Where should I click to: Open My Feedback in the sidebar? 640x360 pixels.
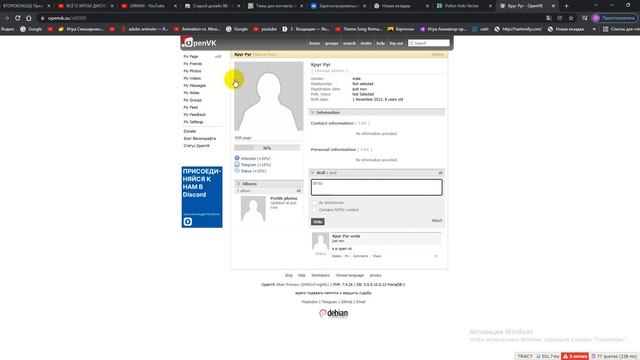[195, 115]
